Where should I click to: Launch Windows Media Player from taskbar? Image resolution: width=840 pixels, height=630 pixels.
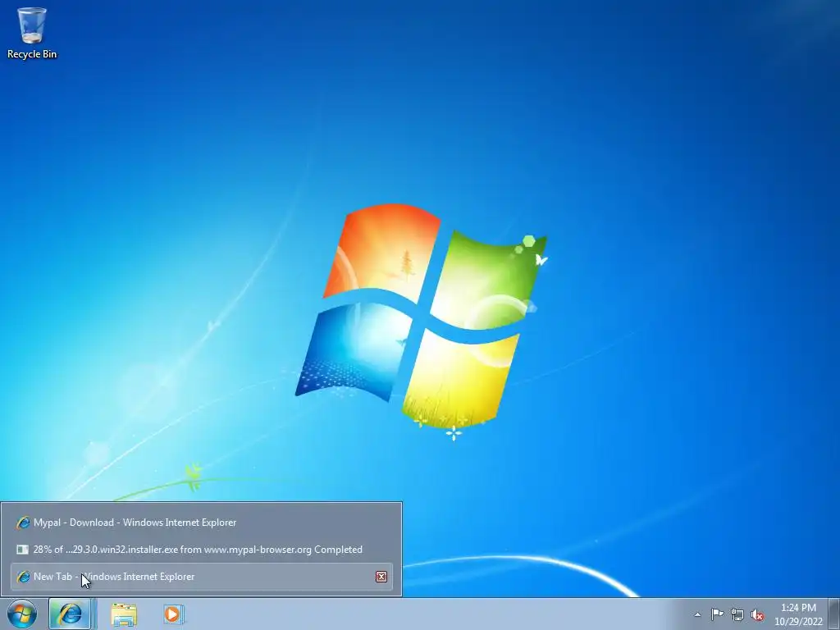(x=174, y=614)
